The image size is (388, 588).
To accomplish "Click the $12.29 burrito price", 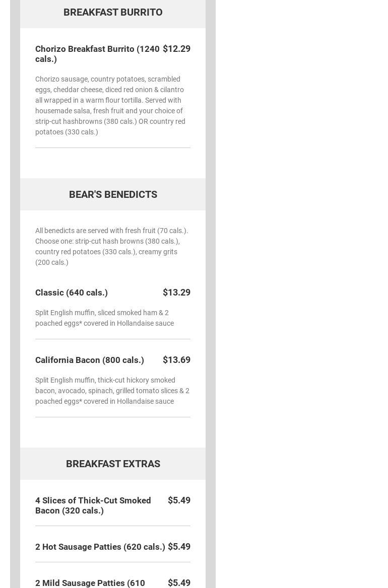I will pos(176,49).
